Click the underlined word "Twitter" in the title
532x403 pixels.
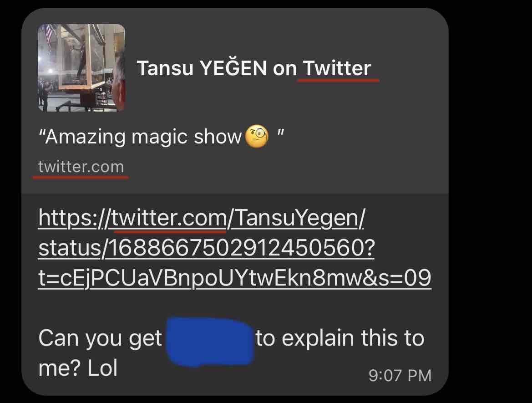click(x=337, y=68)
